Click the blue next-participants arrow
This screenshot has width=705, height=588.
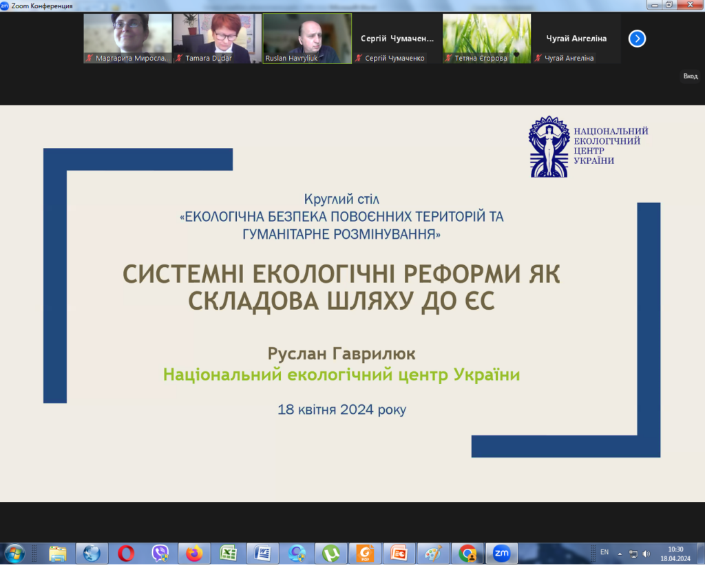click(637, 39)
